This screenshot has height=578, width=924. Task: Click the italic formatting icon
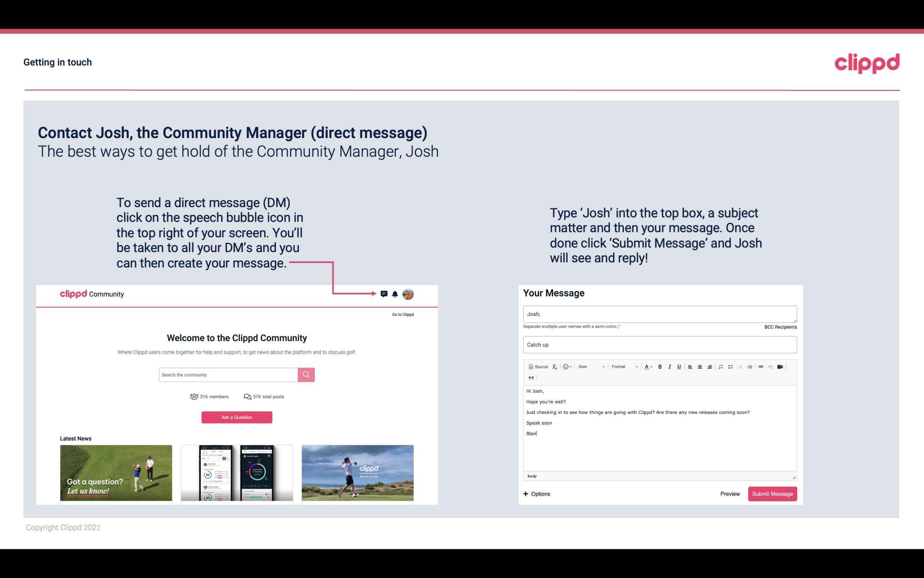click(669, 367)
